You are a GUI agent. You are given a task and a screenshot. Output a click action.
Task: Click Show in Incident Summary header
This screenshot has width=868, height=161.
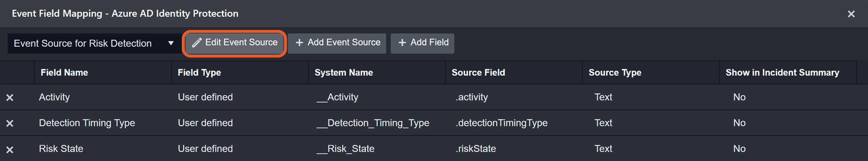pyautogui.click(x=782, y=72)
